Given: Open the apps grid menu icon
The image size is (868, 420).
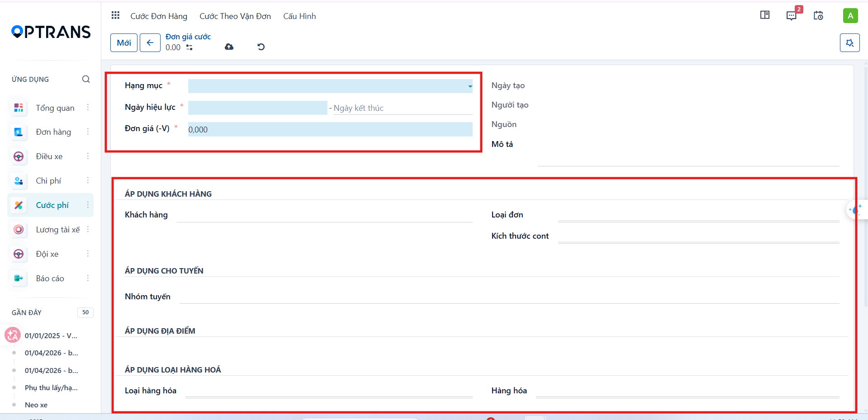Looking at the screenshot, I should click(115, 15).
